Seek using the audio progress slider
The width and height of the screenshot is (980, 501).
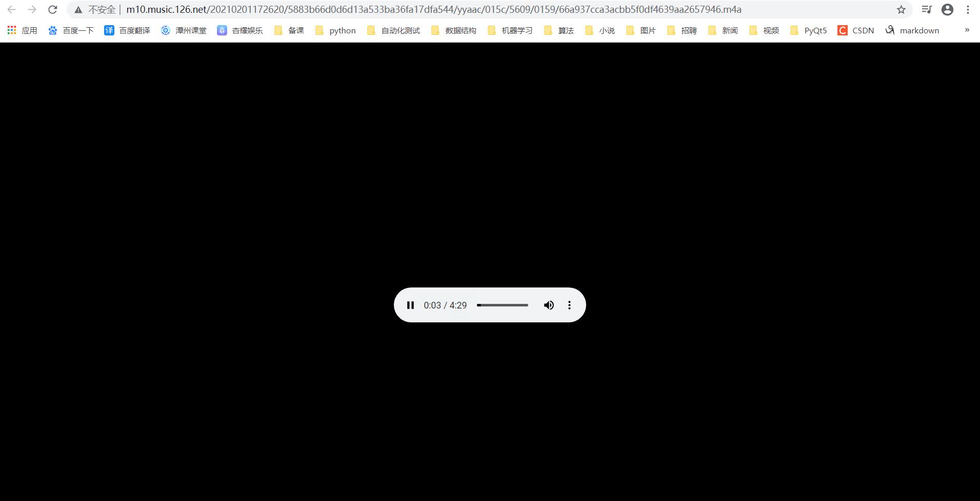click(503, 305)
